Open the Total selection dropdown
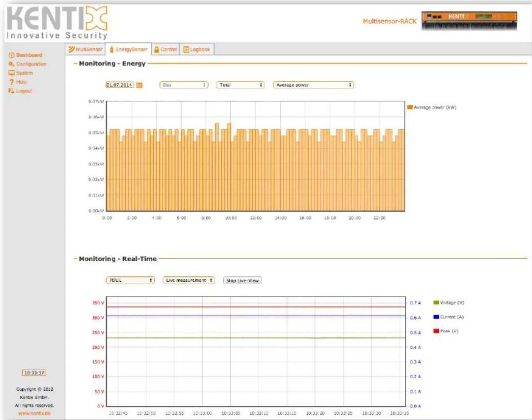 (x=240, y=85)
